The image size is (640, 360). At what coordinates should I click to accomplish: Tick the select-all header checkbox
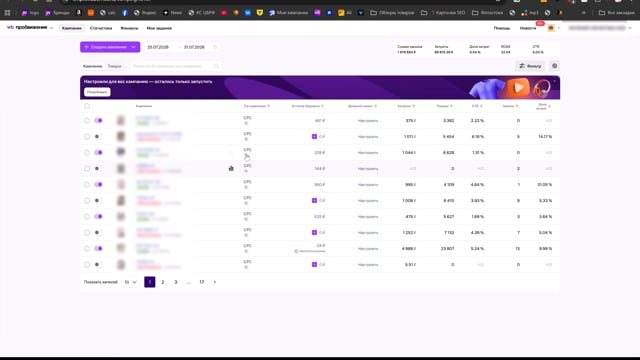(87, 106)
